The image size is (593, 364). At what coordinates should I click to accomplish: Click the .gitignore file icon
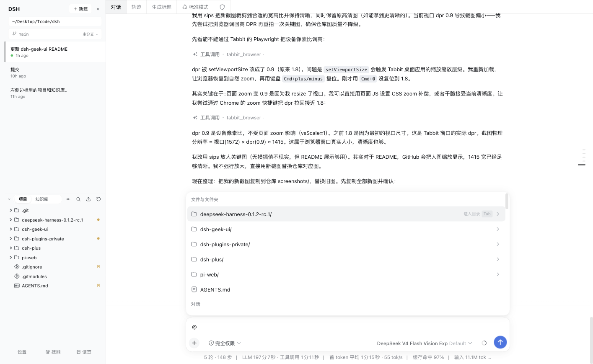coord(17,267)
